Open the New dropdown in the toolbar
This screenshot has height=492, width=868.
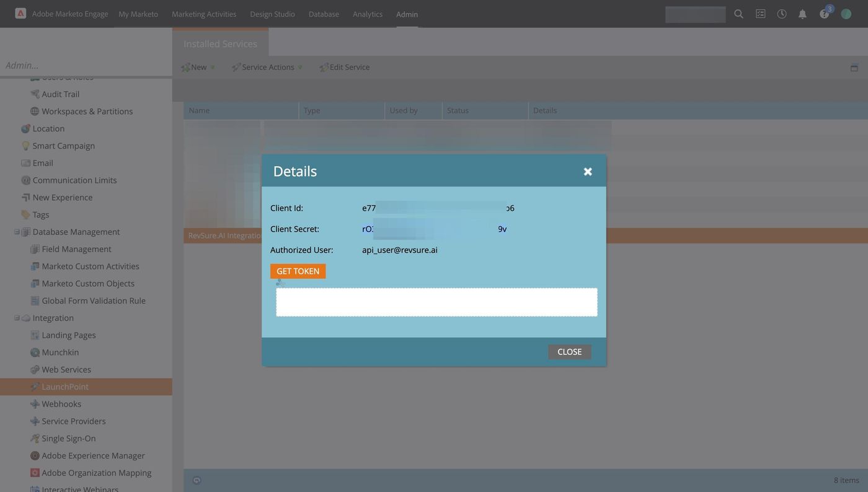(x=198, y=67)
